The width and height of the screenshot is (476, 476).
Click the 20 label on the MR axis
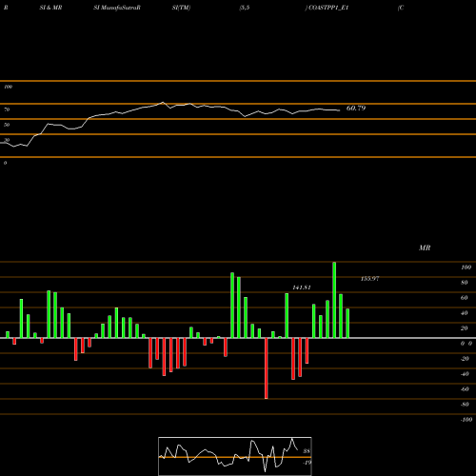pyautogui.click(x=465, y=328)
